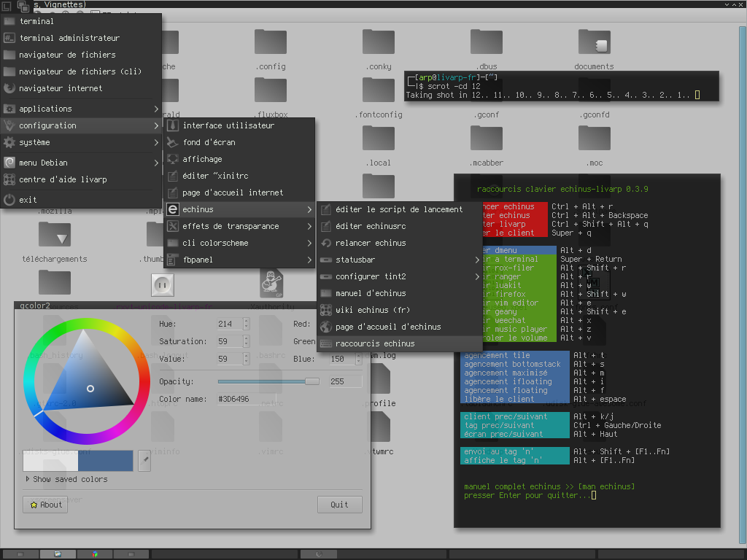Click the exit power icon

9,200
